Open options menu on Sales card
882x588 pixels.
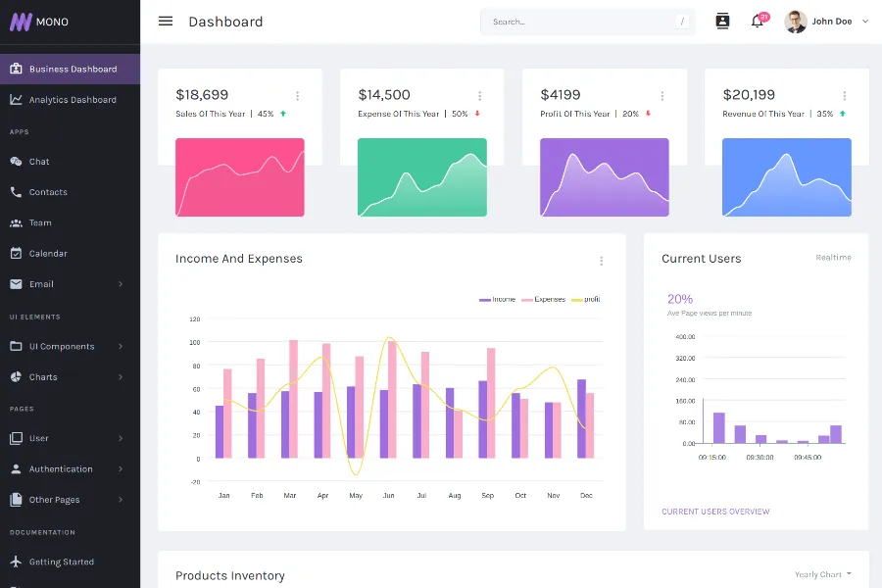point(297,96)
